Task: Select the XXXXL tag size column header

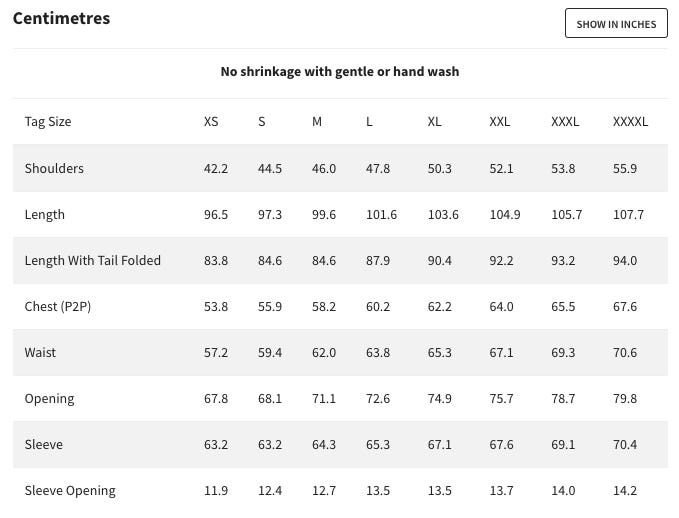Action: coord(630,122)
